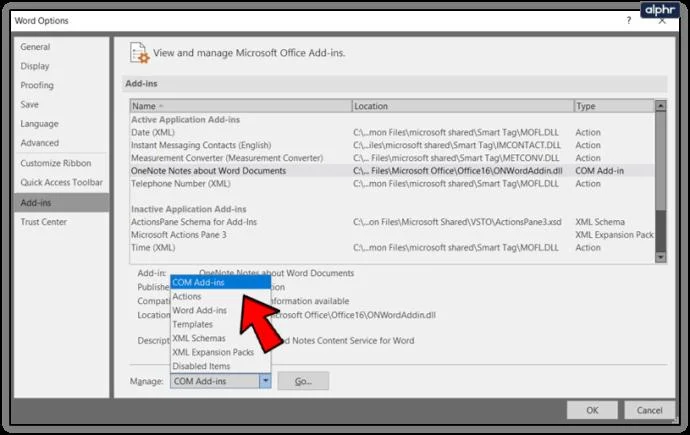Screen dimensions: 690x435
Task: Select the Telephone Number (XML) row
Action: click(x=392, y=183)
